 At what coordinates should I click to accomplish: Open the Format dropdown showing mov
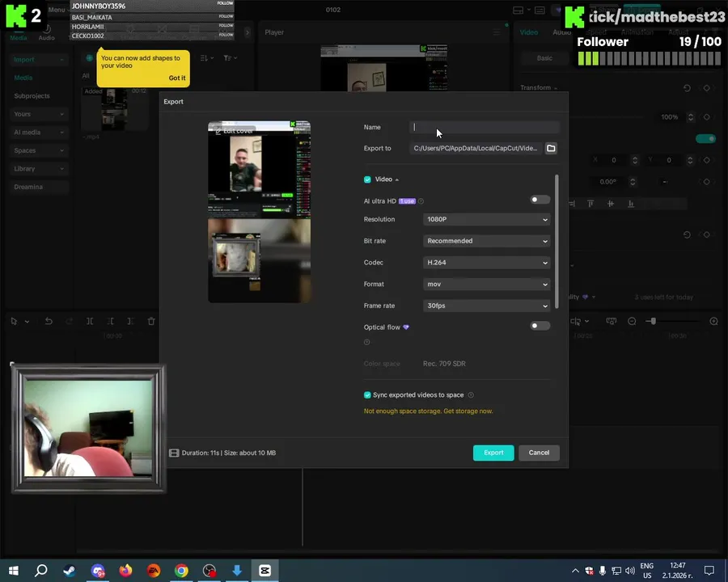point(487,284)
